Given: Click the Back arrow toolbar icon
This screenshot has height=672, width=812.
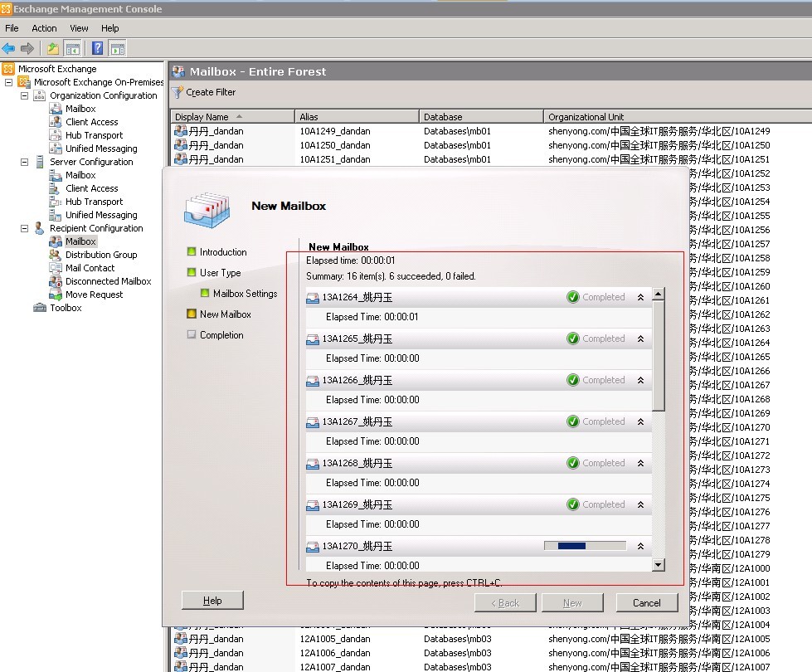Looking at the screenshot, I should 8,49.
